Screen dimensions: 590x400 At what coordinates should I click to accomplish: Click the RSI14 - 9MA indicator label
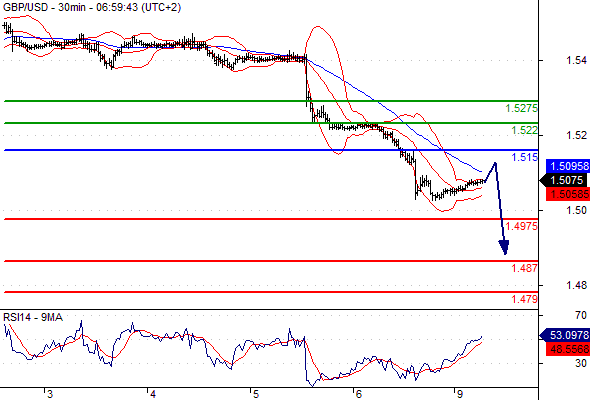(33, 317)
